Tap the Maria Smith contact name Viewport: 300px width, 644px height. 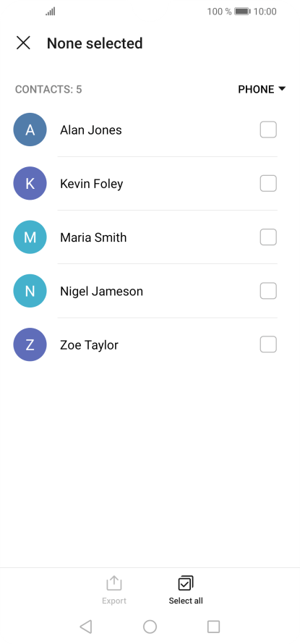[93, 237]
